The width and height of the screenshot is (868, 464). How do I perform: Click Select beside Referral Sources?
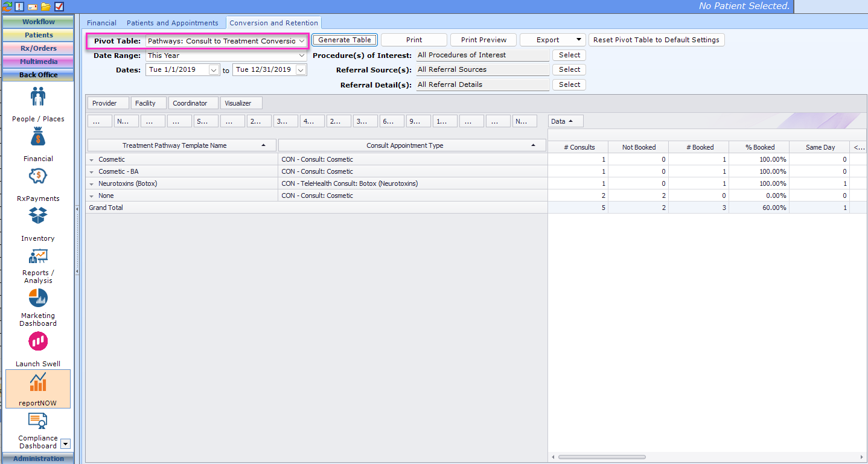(568, 69)
